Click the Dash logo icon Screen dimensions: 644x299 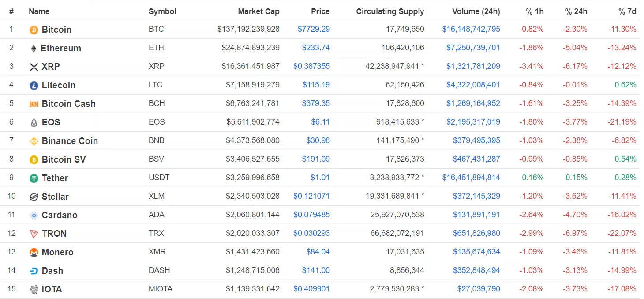(34, 271)
